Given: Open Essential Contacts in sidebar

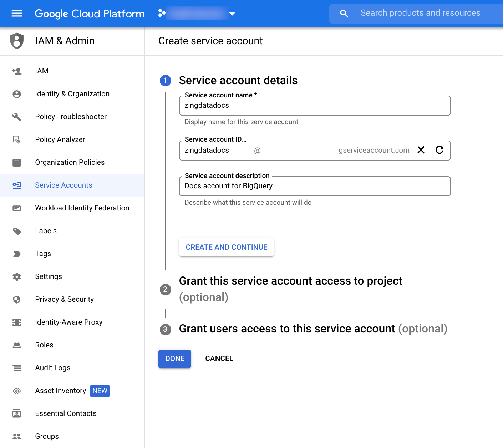Looking at the screenshot, I should 72,414.
